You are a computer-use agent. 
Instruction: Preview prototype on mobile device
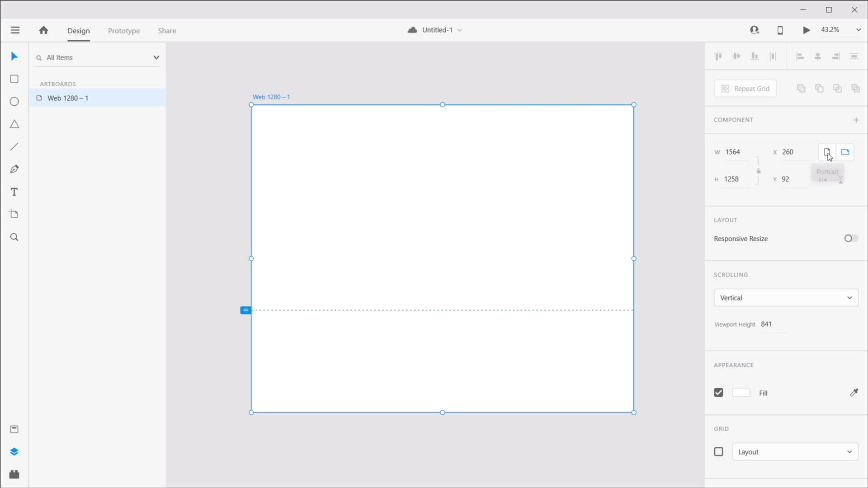click(x=780, y=30)
